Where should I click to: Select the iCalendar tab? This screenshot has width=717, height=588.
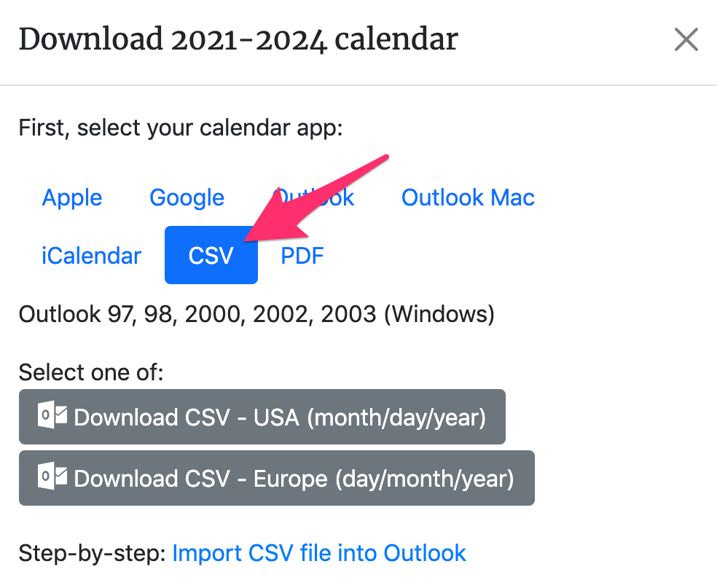coord(92,256)
